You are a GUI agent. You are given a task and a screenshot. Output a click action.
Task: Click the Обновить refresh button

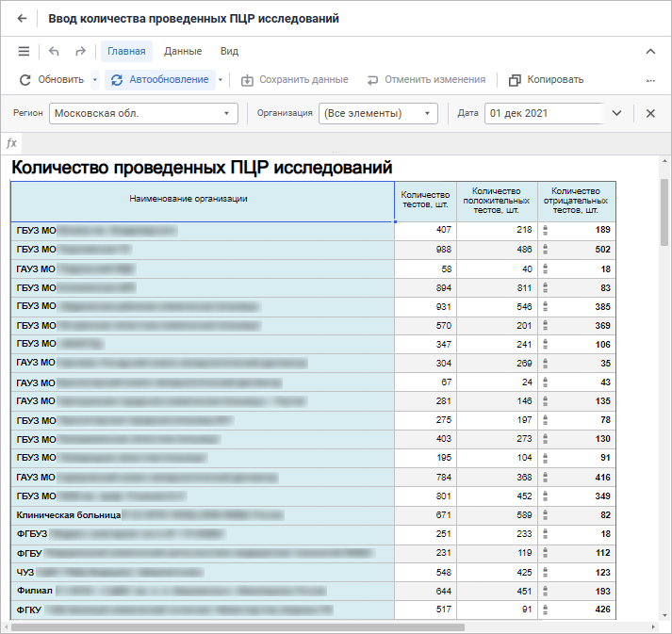click(x=53, y=80)
